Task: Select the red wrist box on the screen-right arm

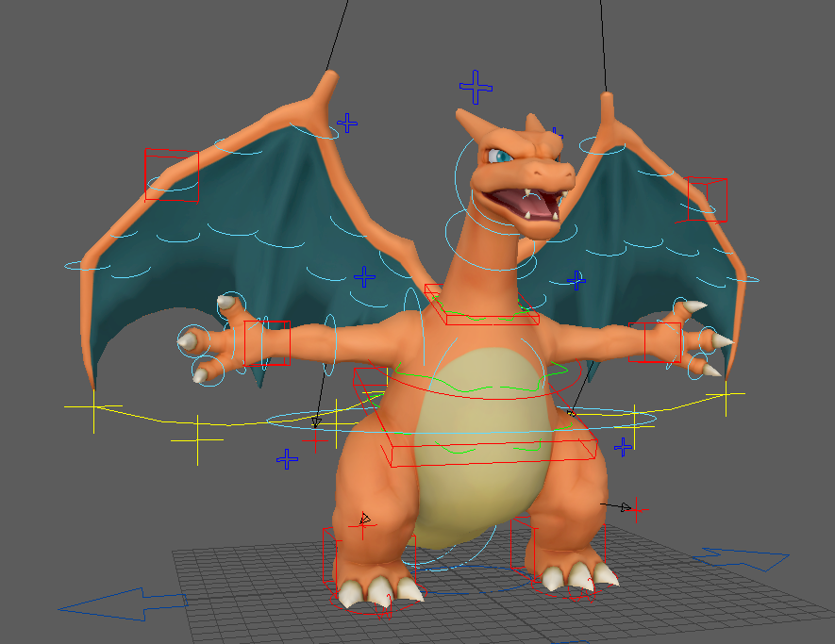Action: pyautogui.click(x=655, y=342)
